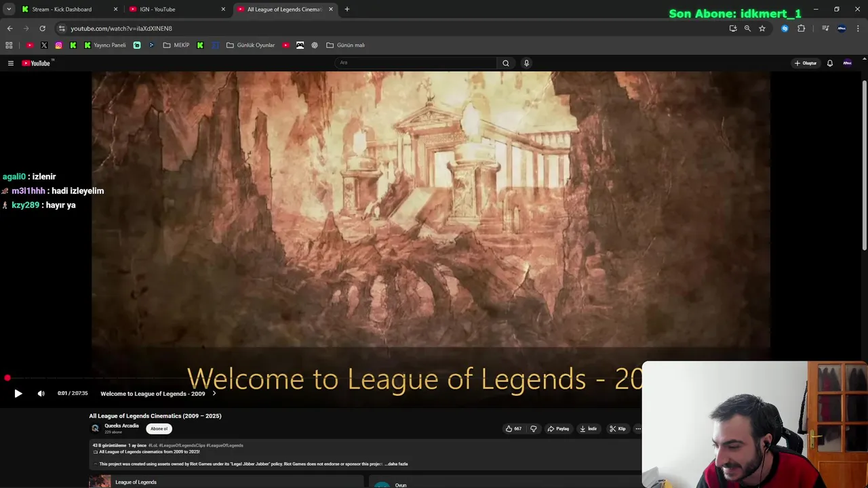This screenshot has width=868, height=488.
Task: Open the Queeks Arcadia channel link
Action: (121, 426)
